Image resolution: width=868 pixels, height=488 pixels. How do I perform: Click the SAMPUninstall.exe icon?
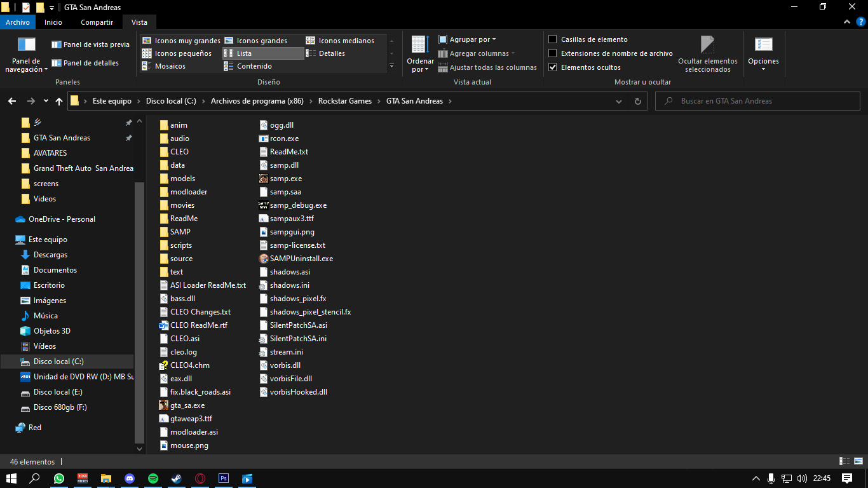264,259
